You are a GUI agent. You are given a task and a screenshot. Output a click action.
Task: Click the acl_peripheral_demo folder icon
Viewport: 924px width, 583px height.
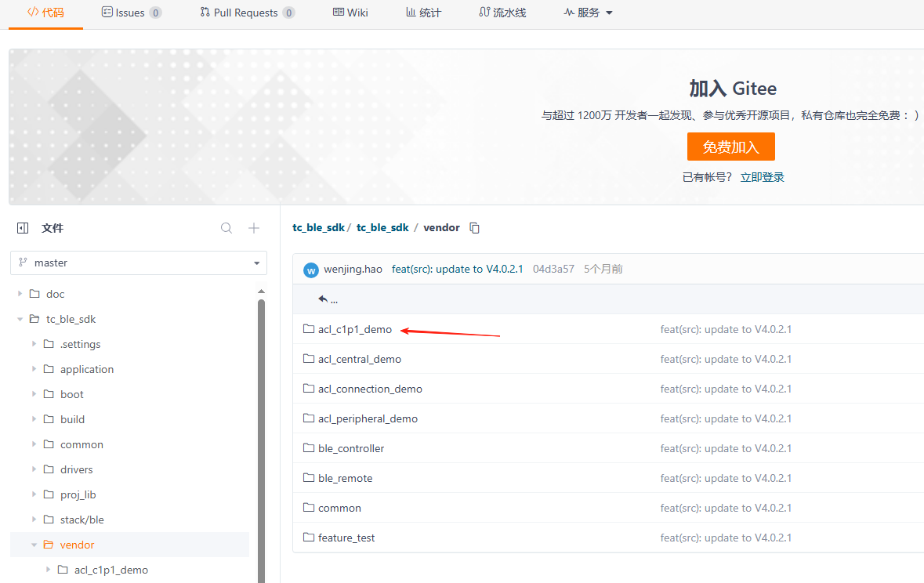309,418
